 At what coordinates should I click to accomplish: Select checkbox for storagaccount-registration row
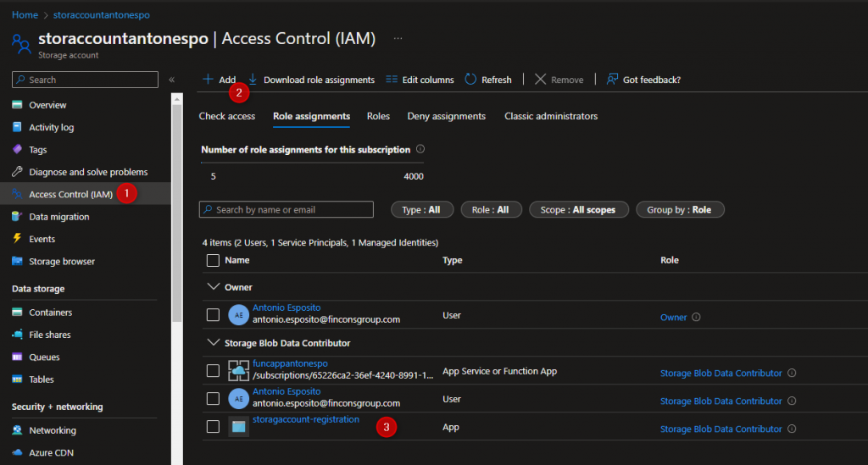tap(214, 426)
